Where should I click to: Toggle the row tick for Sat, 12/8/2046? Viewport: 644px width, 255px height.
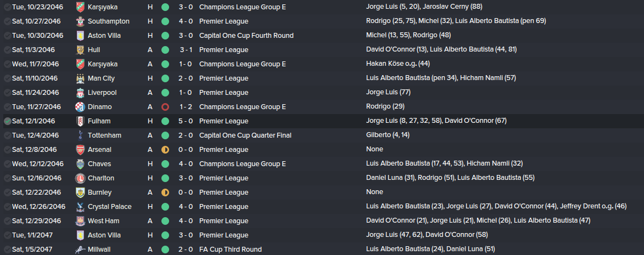7,150
